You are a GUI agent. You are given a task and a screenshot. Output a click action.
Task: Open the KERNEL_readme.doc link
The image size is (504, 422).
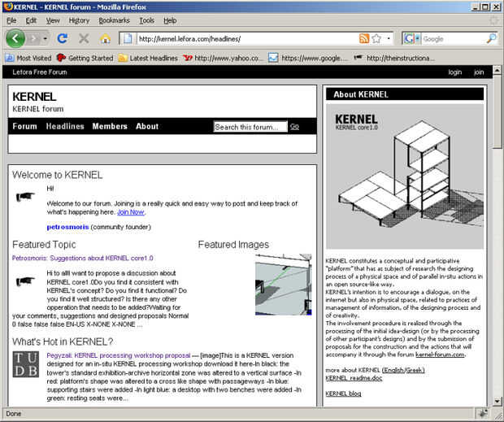point(354,378)
